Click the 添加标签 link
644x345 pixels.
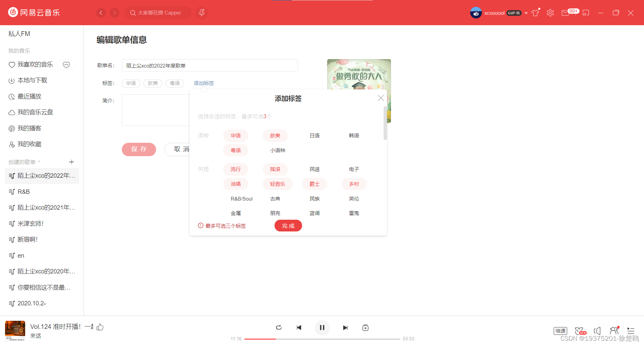click(204, 83)
